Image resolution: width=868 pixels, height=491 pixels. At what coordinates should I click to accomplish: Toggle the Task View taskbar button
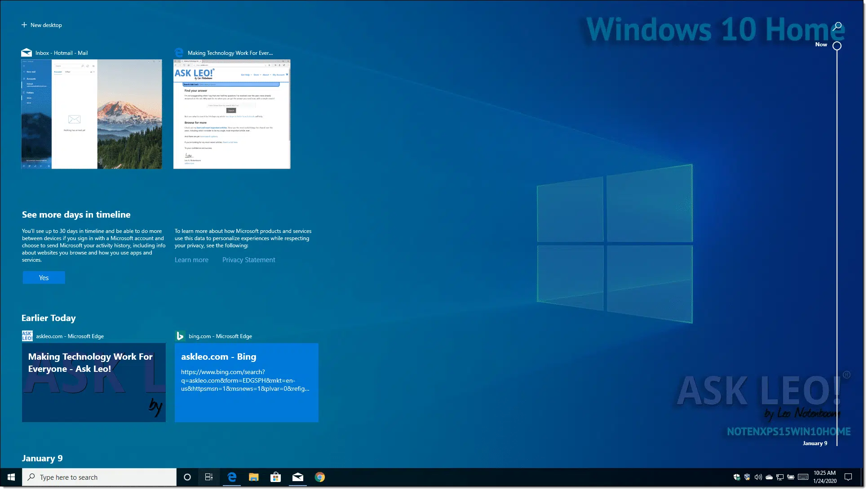point(209,477)
